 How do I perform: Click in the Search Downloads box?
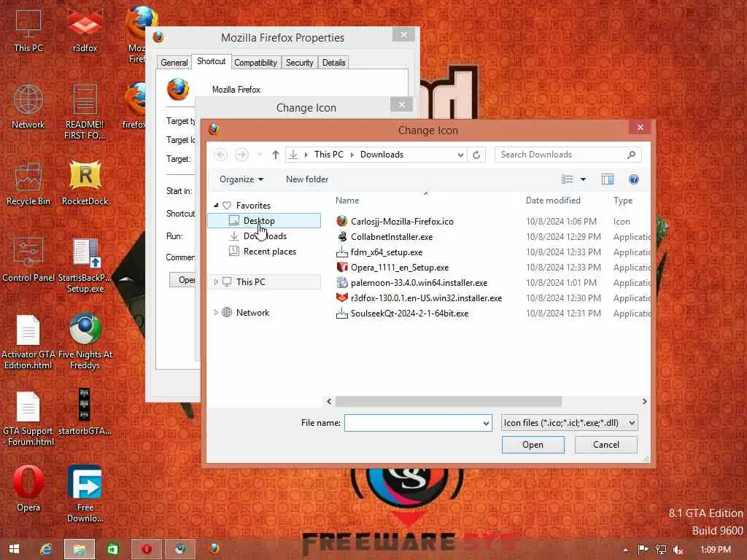[x=561, y=155]
